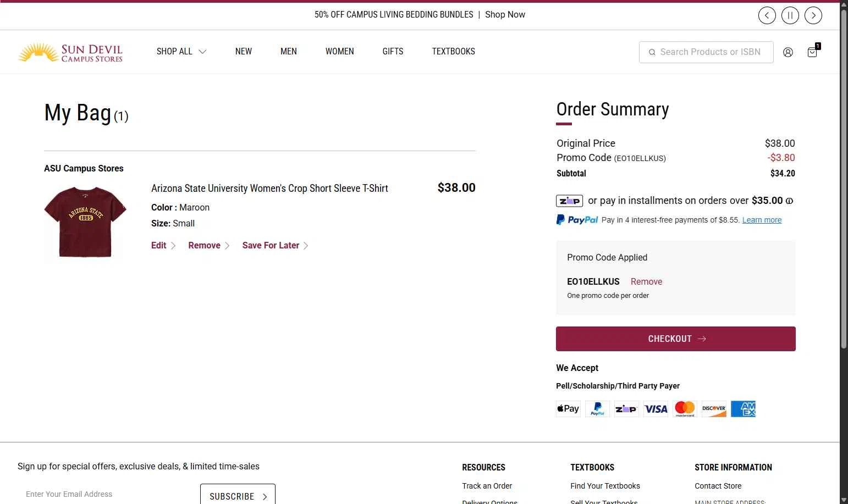Open the New menu item

(243, 52)
